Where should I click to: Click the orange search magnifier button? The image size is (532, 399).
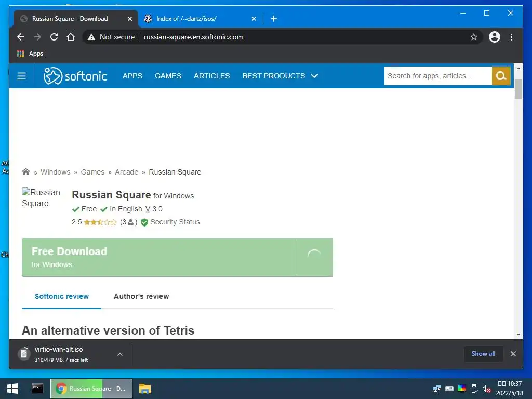501,76
